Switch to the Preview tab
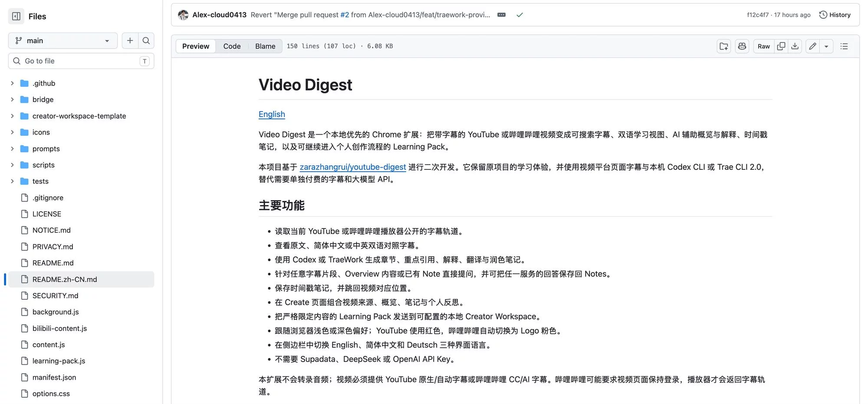 click(196, 46)
